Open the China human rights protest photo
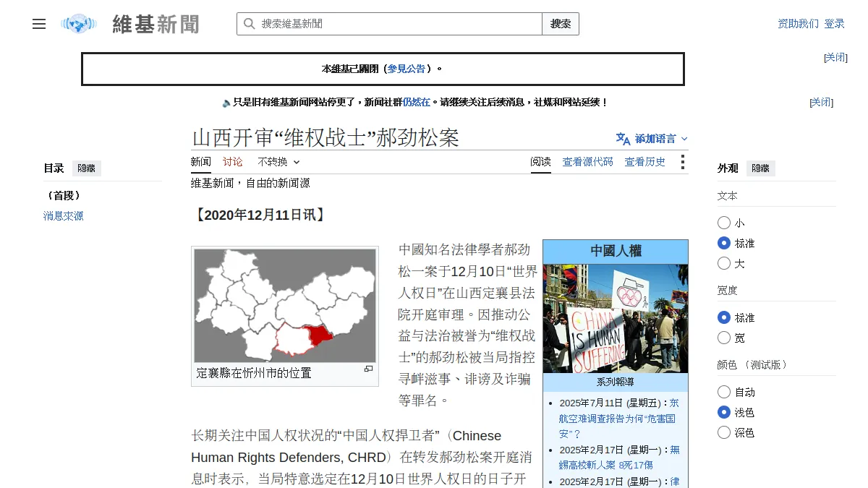The image size is (868, 488). tap(616, 318)
